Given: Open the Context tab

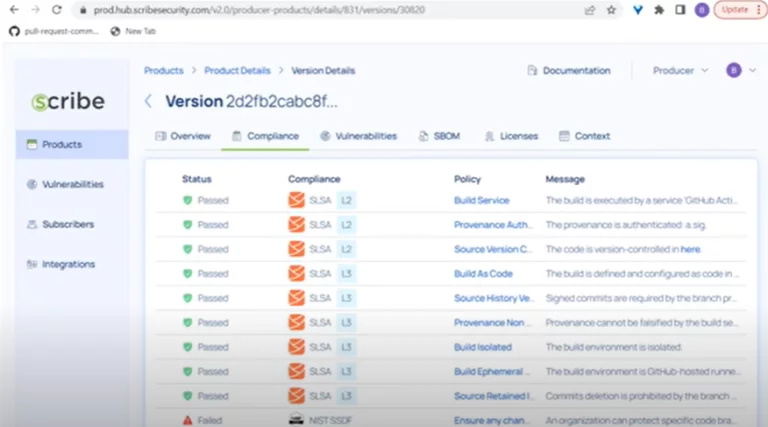Looking at the screenshot, I should click(x=585, y=136).
